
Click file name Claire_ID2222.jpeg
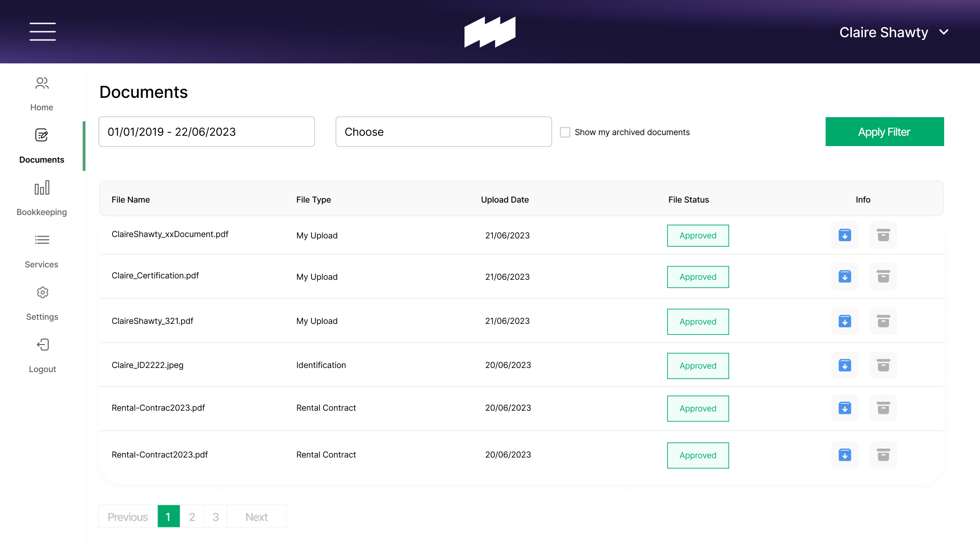[147, 365]
